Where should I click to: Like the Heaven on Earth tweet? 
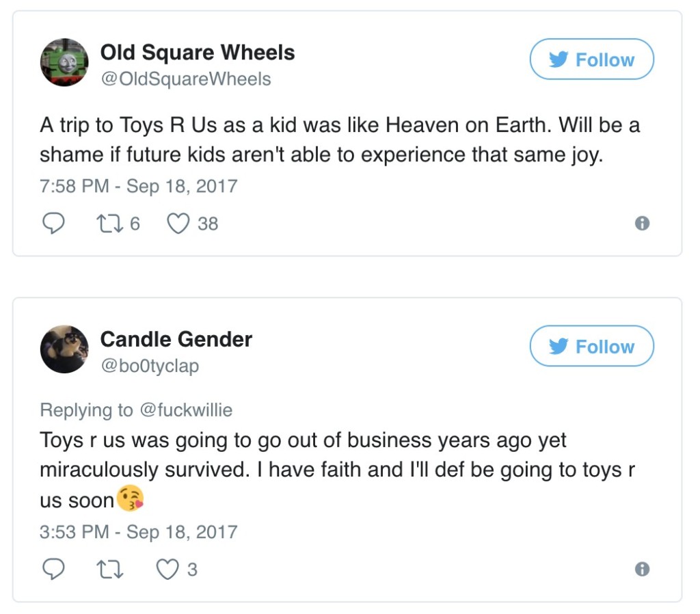click(178, 224)
